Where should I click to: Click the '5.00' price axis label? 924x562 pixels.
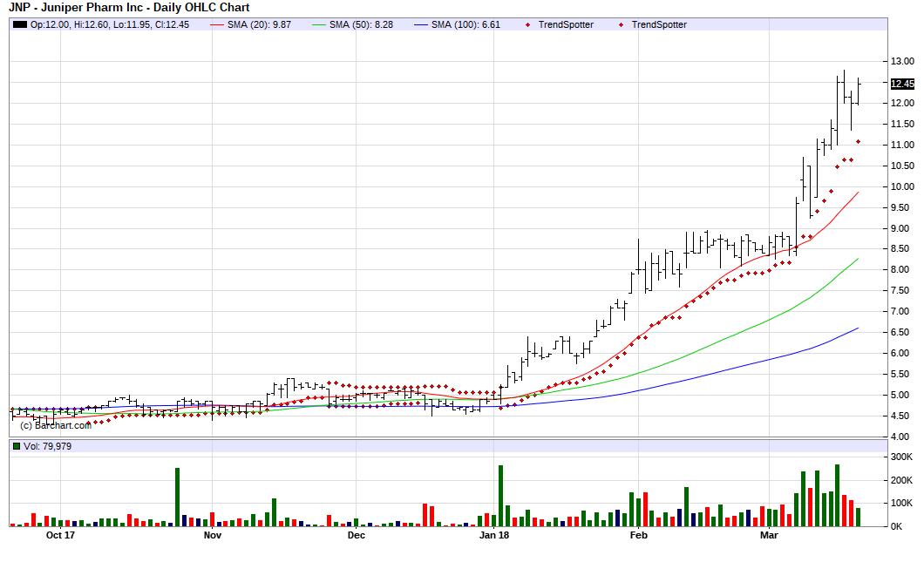click(902, 396)
